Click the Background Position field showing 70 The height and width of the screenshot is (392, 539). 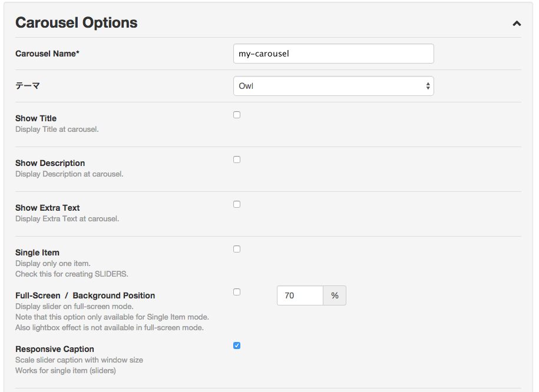pos(300,295)
